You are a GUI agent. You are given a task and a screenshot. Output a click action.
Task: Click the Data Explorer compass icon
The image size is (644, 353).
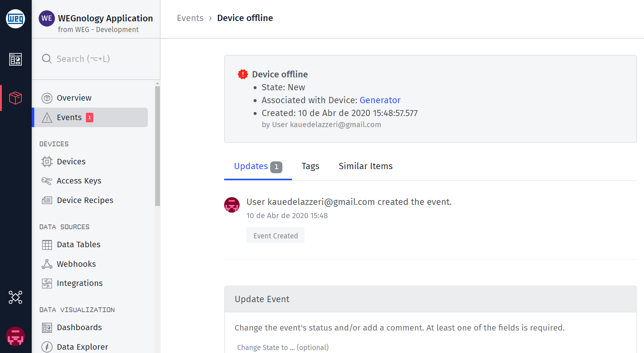(47, 347)
